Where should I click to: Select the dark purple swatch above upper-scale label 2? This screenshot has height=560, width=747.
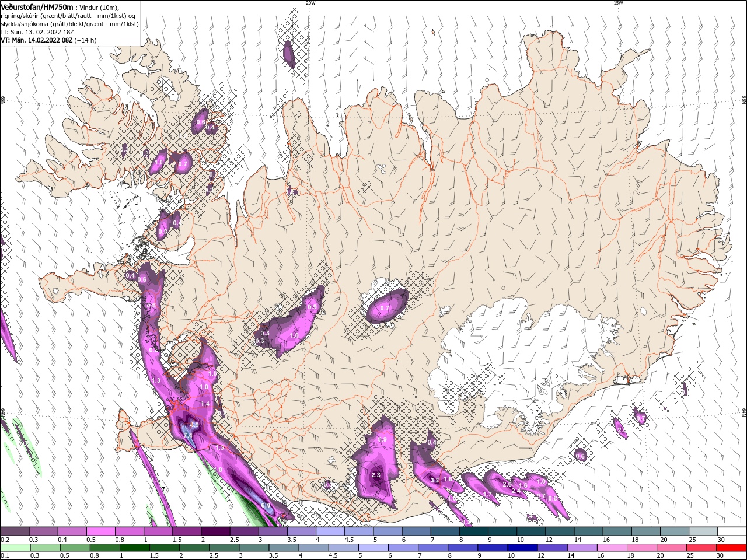(x=215, y=531)
